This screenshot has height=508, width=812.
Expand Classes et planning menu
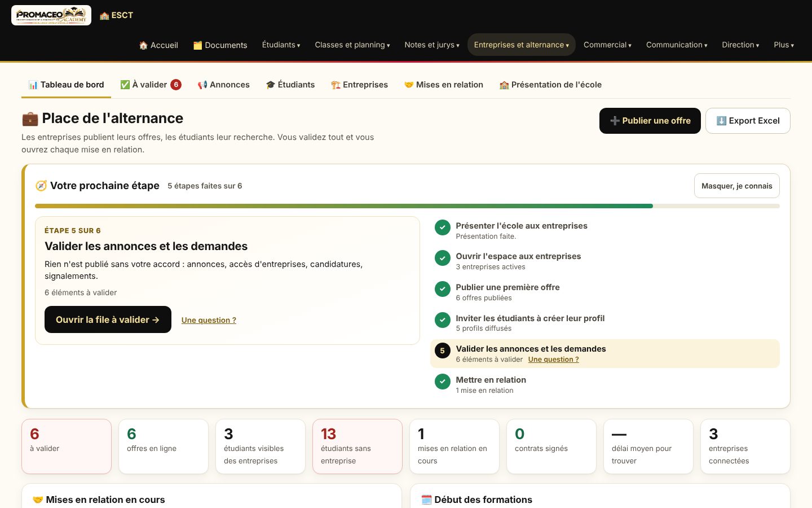tap(352, 45)
